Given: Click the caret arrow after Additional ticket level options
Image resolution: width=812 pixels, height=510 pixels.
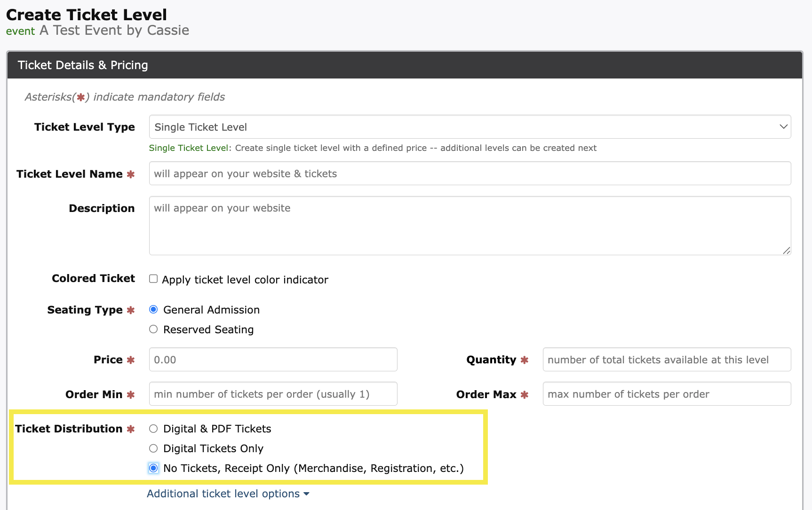Looking at the screenshot, I should [x=307, y=494].
